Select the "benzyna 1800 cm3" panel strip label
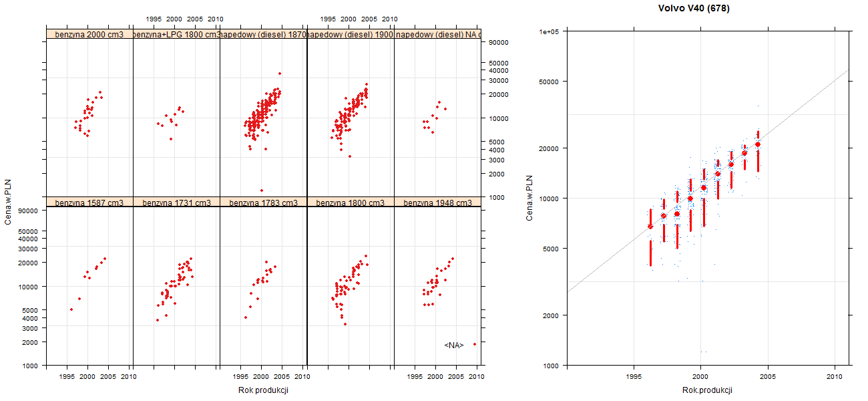This screenshot has width=868, height=401. point(350,203)
